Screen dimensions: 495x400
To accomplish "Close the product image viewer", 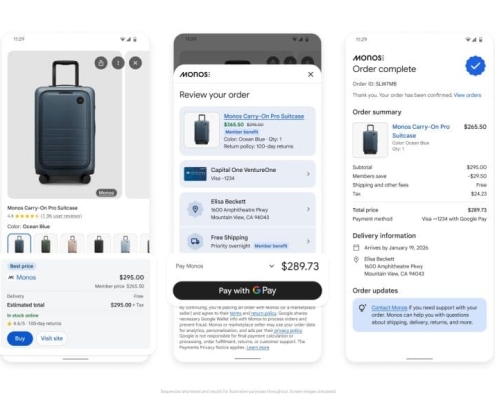I will [135, 63].
